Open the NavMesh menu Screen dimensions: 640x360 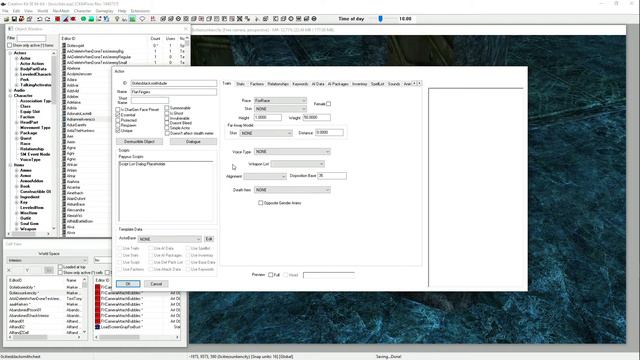coord(61,11)
